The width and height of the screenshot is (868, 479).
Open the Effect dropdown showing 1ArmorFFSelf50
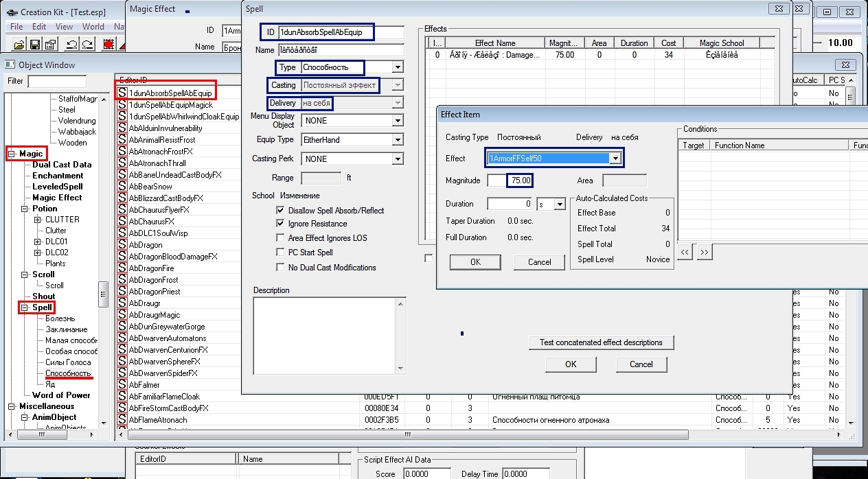(616, 159)
